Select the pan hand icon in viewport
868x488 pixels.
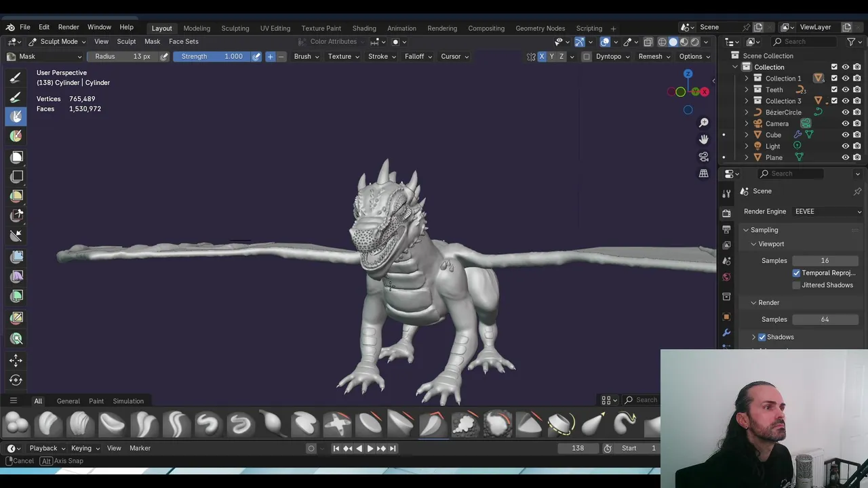pos(704,139)
